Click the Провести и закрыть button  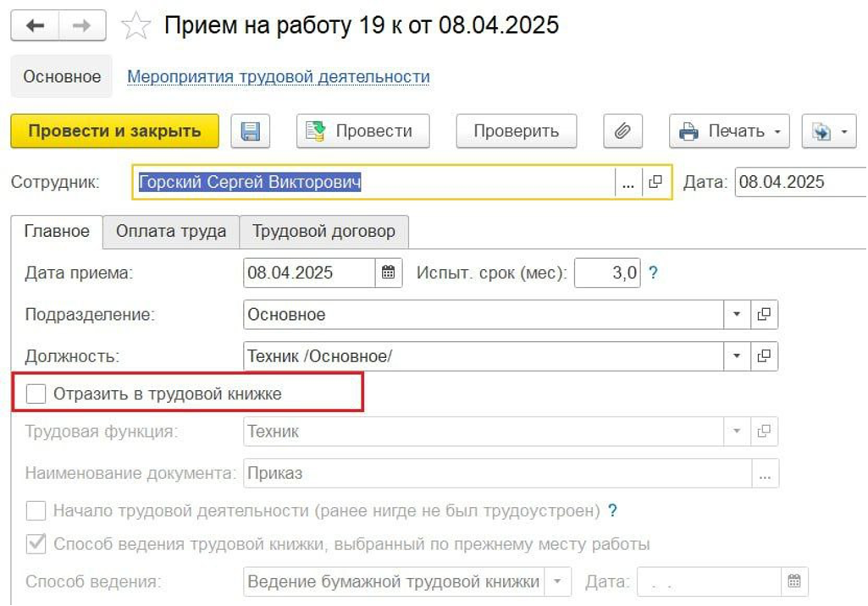click(x=114, y=131)
